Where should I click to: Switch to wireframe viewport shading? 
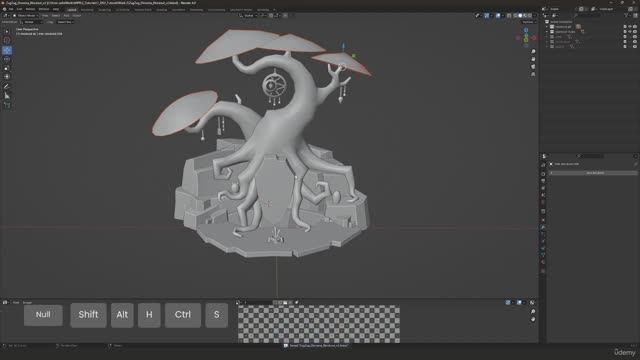pos(515,16)
